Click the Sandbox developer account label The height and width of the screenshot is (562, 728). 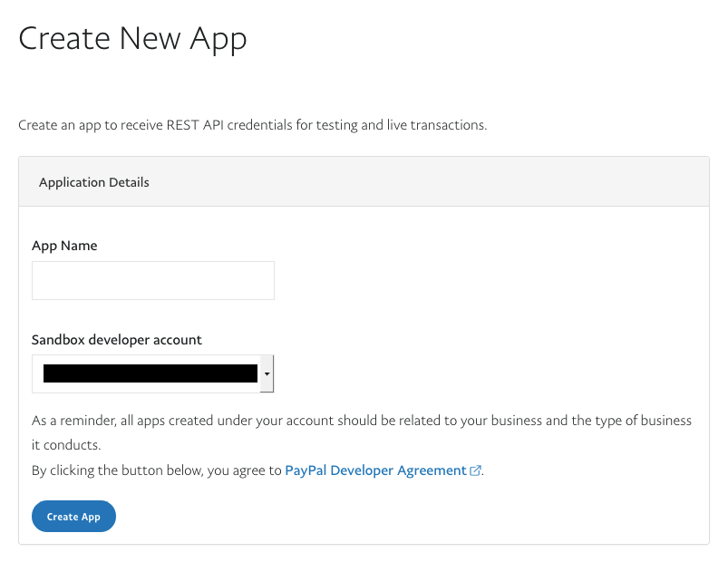click(x=116, y=340)
